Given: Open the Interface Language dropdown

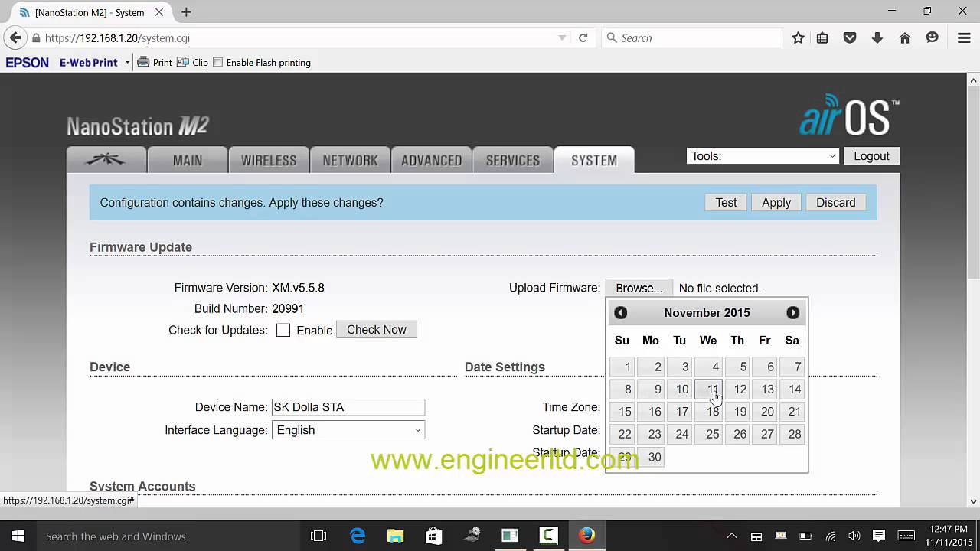Looking at the screenshot, I should click(348, 430).
